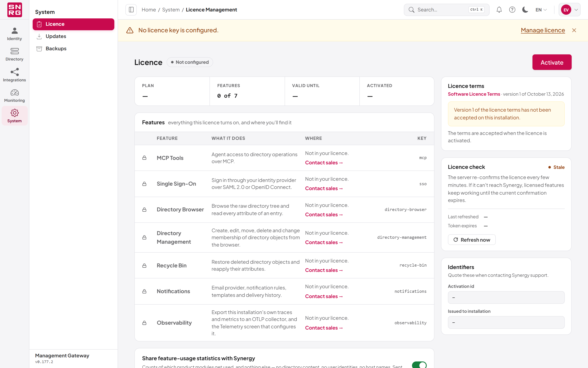Click Contact sales for Directory Management
This screenshot has width=588, height=368.
[x=324, y=242]
